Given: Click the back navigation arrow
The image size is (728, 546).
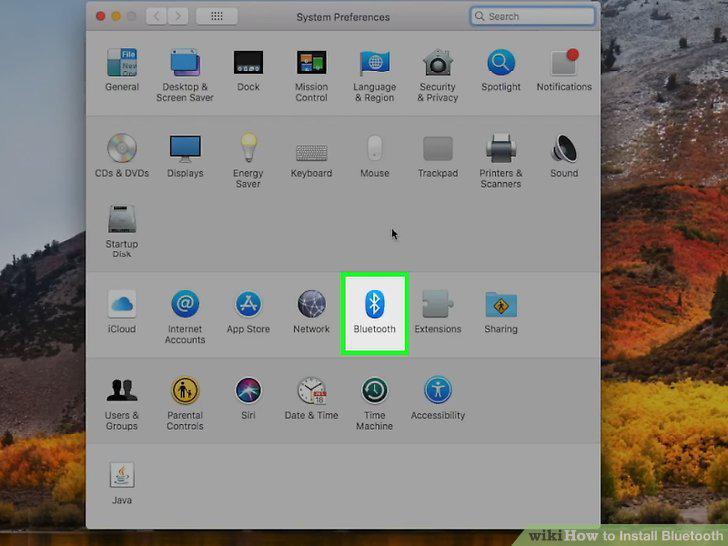Looking at the screenshot, I should (156, 16).
